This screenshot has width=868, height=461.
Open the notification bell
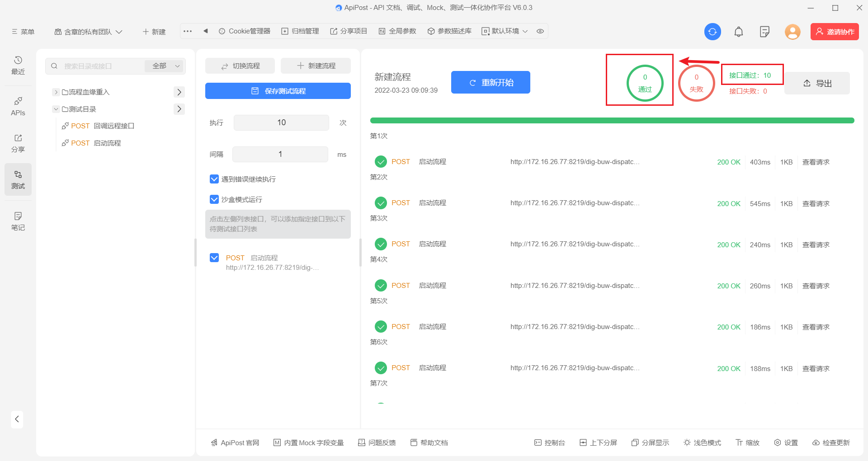[739, 32]
